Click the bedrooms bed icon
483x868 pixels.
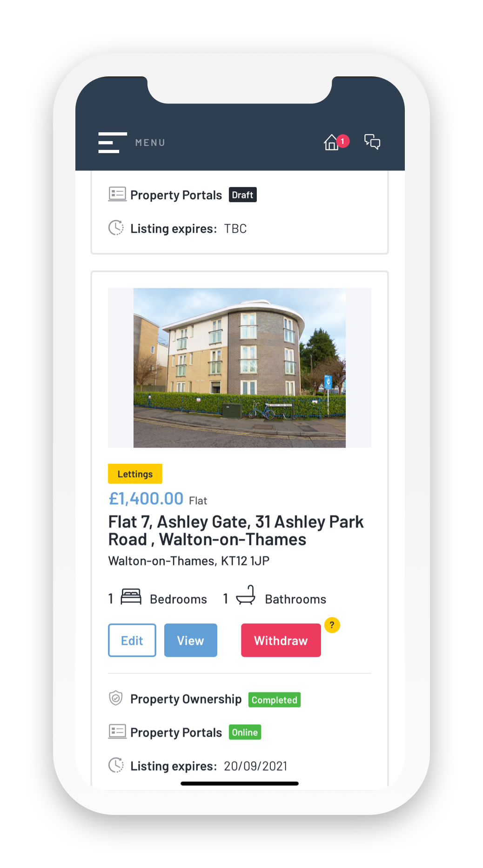point(131,597)
